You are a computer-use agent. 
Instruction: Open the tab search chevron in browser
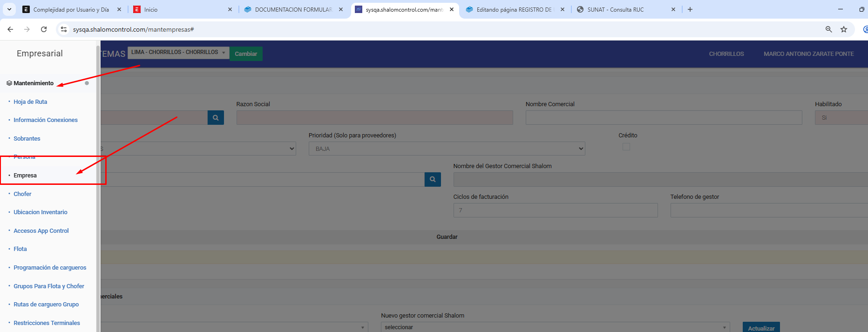point(9,9)
